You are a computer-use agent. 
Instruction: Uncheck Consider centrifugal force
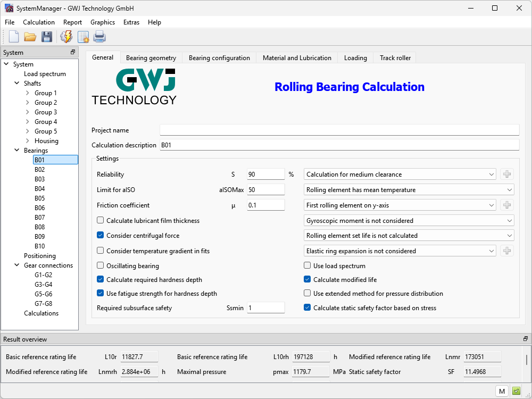pyautogui.click(x=101, y=236)
